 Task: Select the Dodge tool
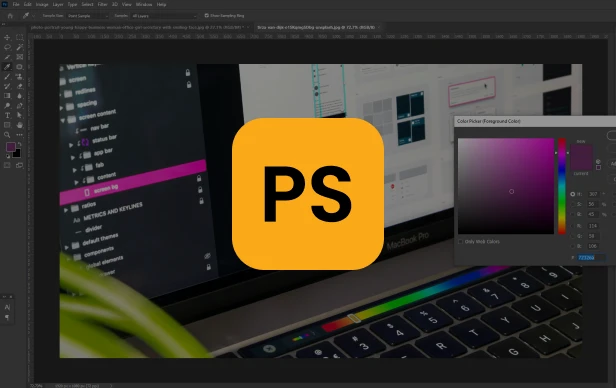(x=7, y=106)
